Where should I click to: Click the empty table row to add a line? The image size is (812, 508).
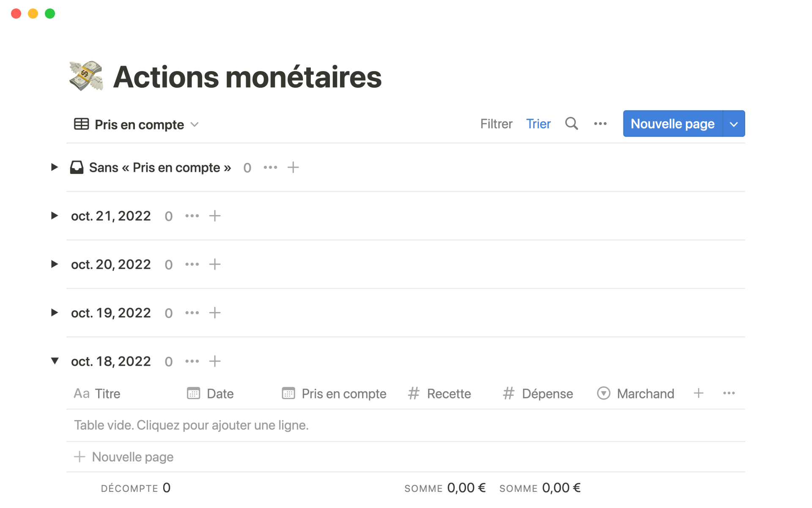(x=191, y=425)
